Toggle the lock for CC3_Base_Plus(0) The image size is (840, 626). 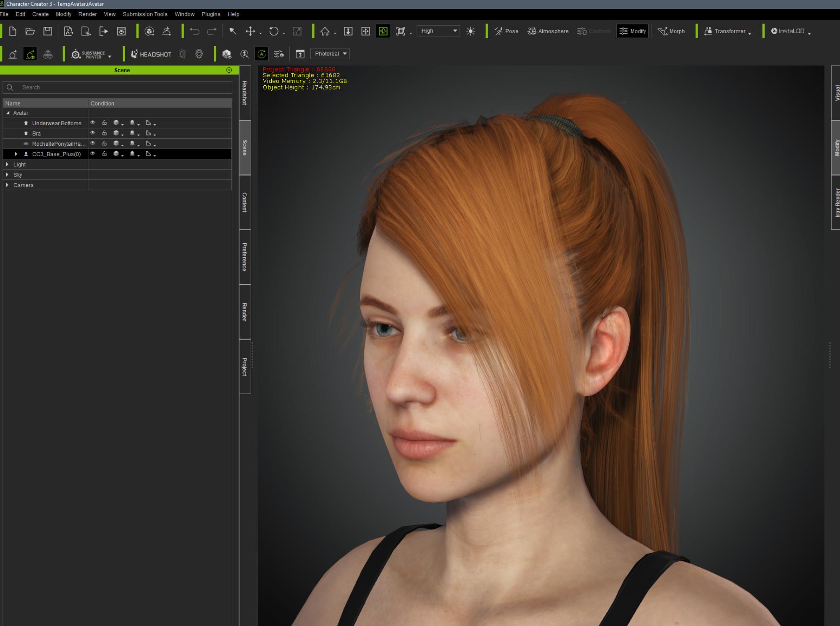(105, 154)
